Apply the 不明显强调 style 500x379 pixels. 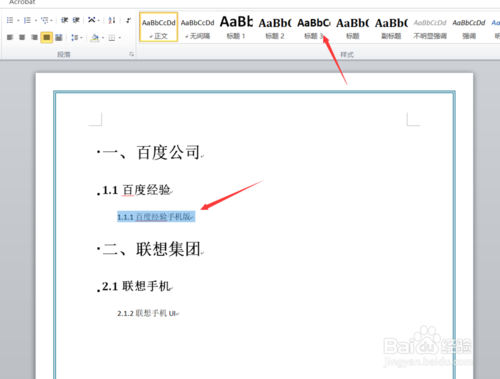[430, 27]
